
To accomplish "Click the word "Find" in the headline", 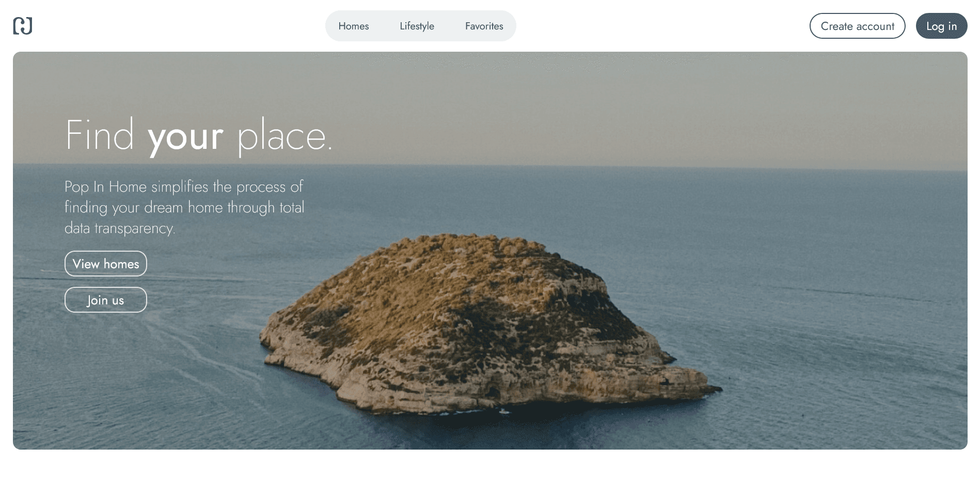I will pyautogui.click(x=100, y=135).
